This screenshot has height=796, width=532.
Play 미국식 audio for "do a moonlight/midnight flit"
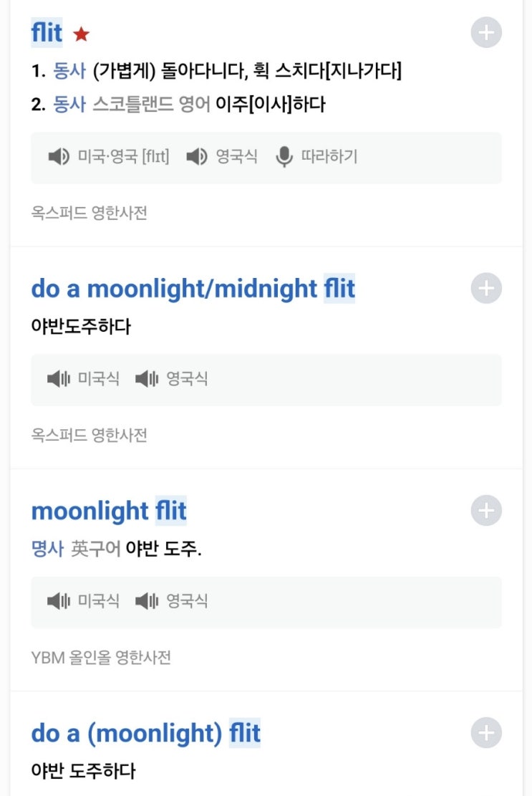[x=59, y=379]
